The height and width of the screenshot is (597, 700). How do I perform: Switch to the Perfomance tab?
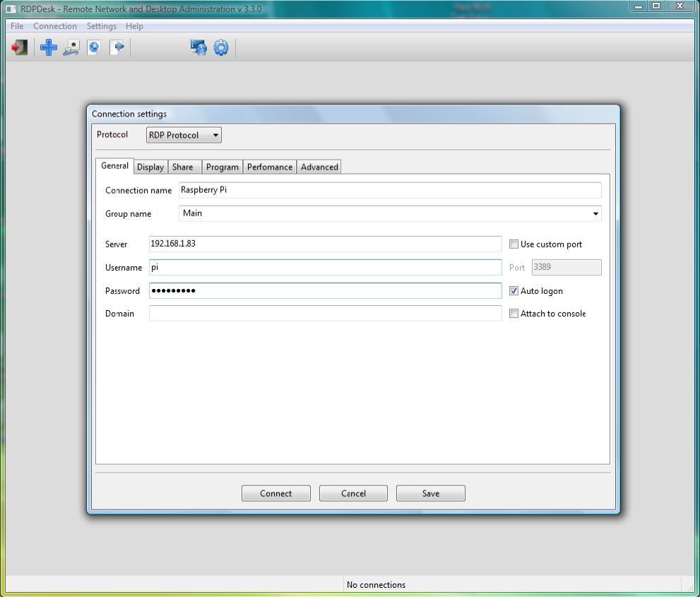click(269, 166)
